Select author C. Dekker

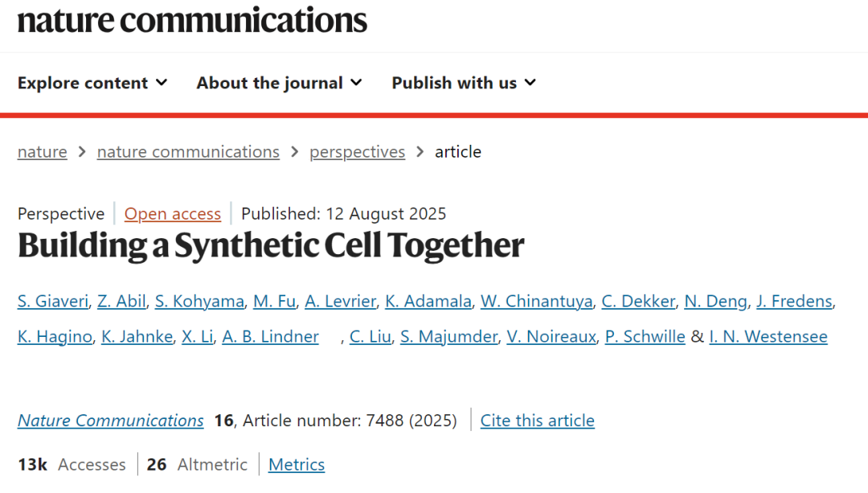click(638, 302)
